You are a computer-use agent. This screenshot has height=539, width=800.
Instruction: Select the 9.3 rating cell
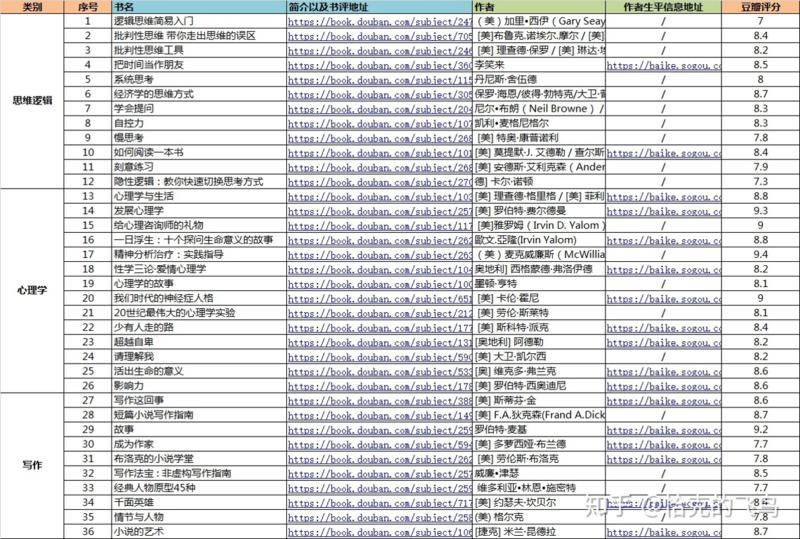tap(760, 210)
